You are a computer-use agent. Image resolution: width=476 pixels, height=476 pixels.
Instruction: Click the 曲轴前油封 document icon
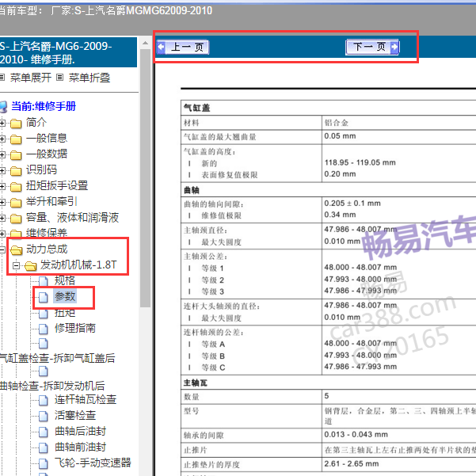pos(43,447)
